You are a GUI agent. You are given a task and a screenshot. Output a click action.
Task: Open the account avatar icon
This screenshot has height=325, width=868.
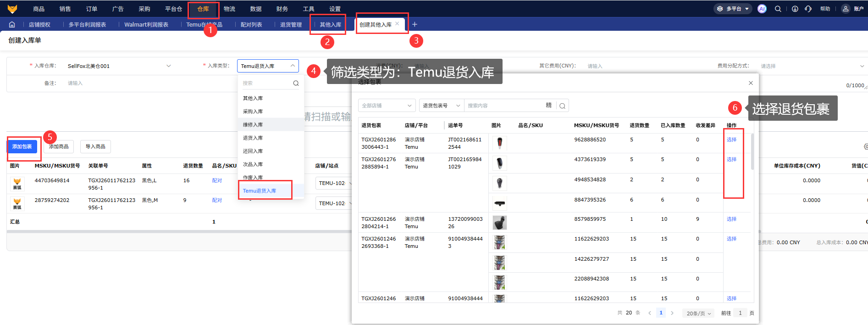(x=846, y=9)
